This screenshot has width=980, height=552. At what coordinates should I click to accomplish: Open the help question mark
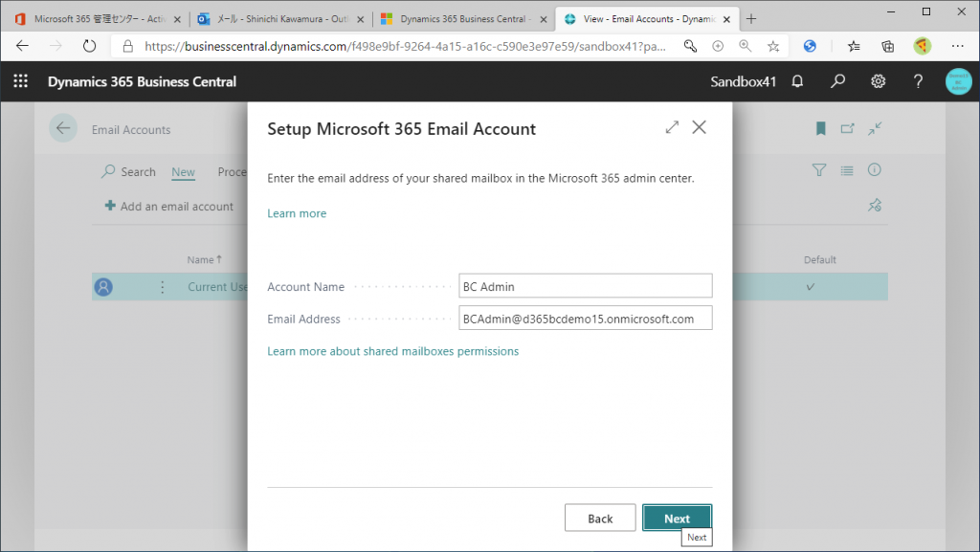coord(918,81)
